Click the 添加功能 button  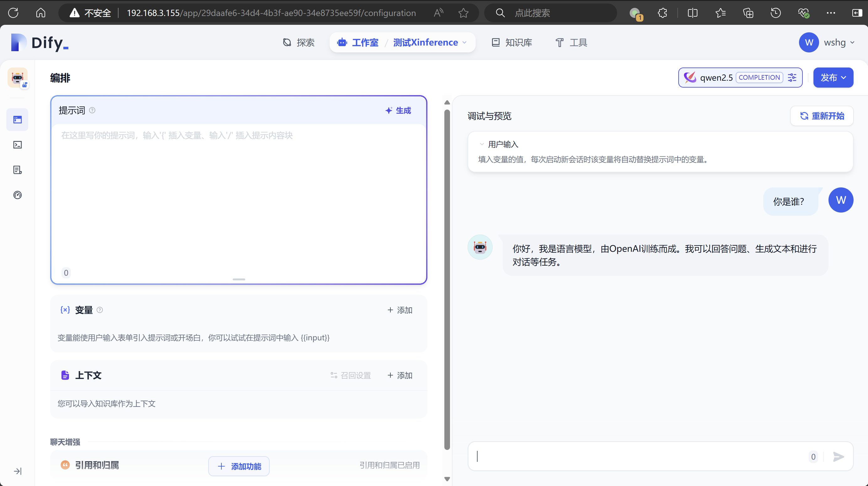coord(239,466)
